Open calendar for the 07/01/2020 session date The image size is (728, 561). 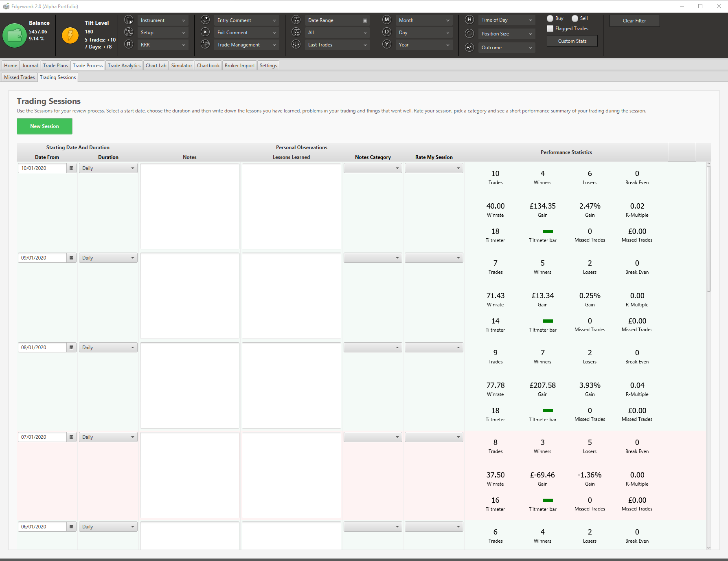[x=72, y=437]
